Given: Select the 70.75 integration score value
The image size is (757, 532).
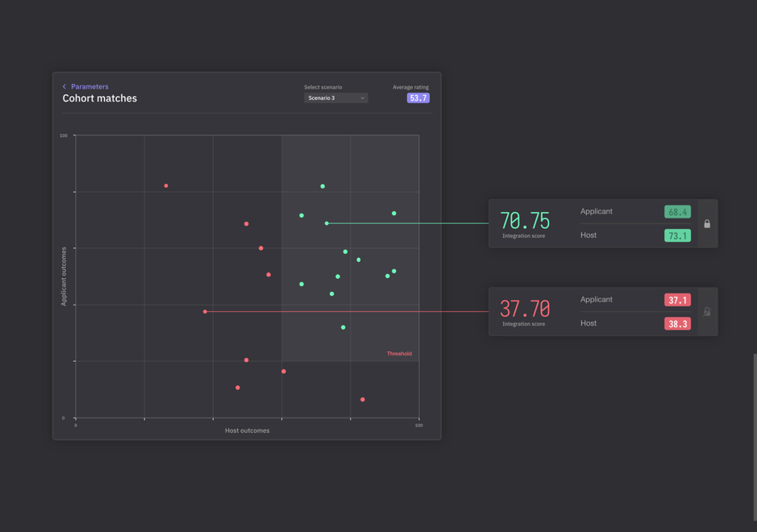Looking at the screenshot, I should (x=525, y=221).
